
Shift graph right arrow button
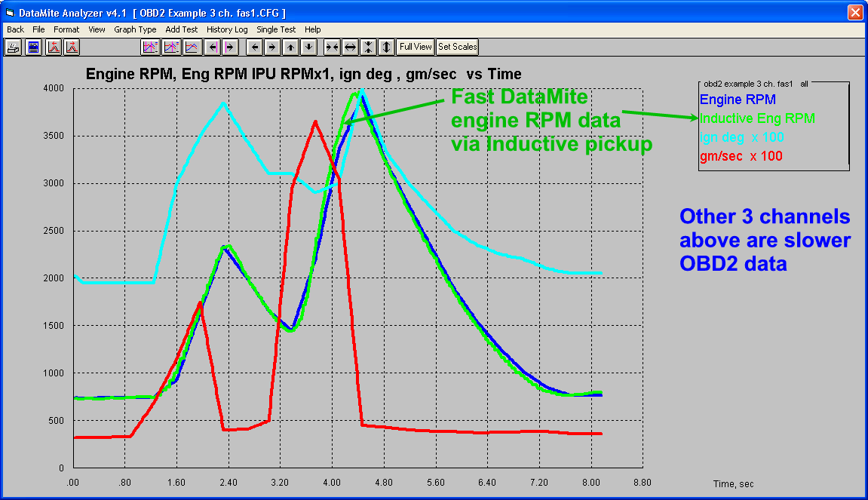271,47
